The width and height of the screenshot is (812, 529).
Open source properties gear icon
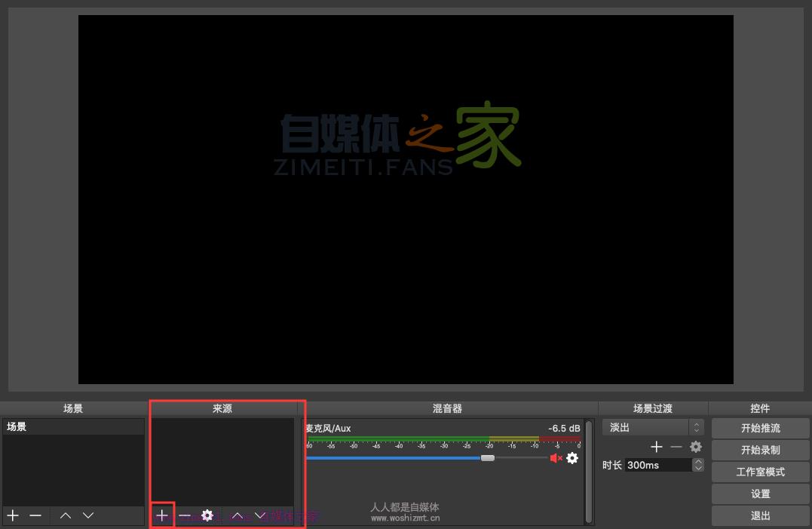click(207, 515)
